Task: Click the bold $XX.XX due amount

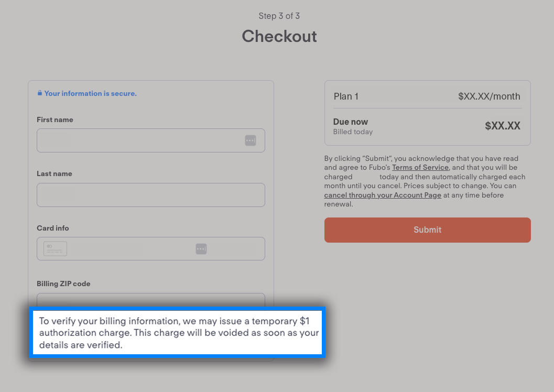Action: [502, 126]
